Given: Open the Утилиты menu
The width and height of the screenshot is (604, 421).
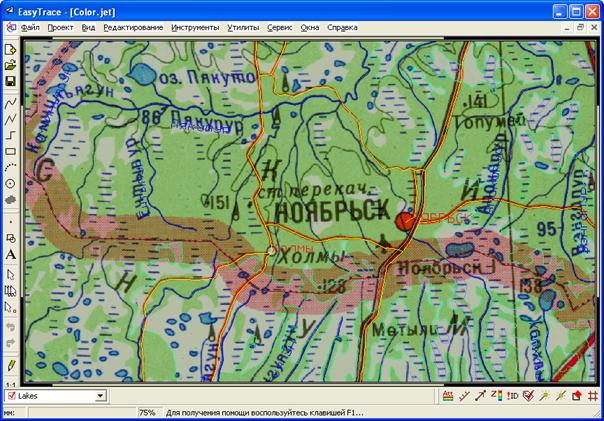Looking at the screenshot, I should point(242,28).
